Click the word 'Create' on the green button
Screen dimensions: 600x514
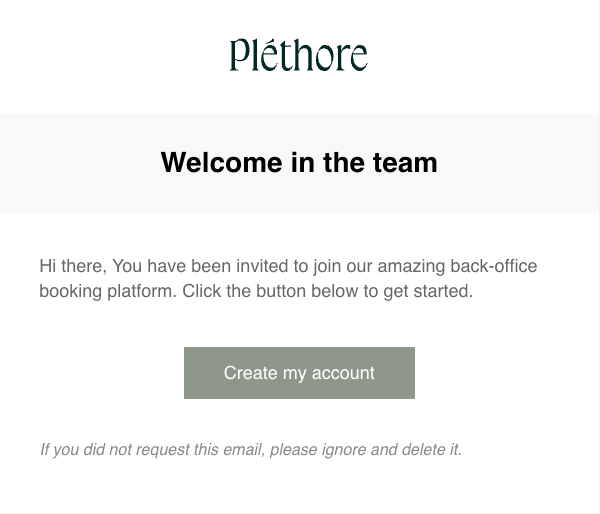pos(250,373)
